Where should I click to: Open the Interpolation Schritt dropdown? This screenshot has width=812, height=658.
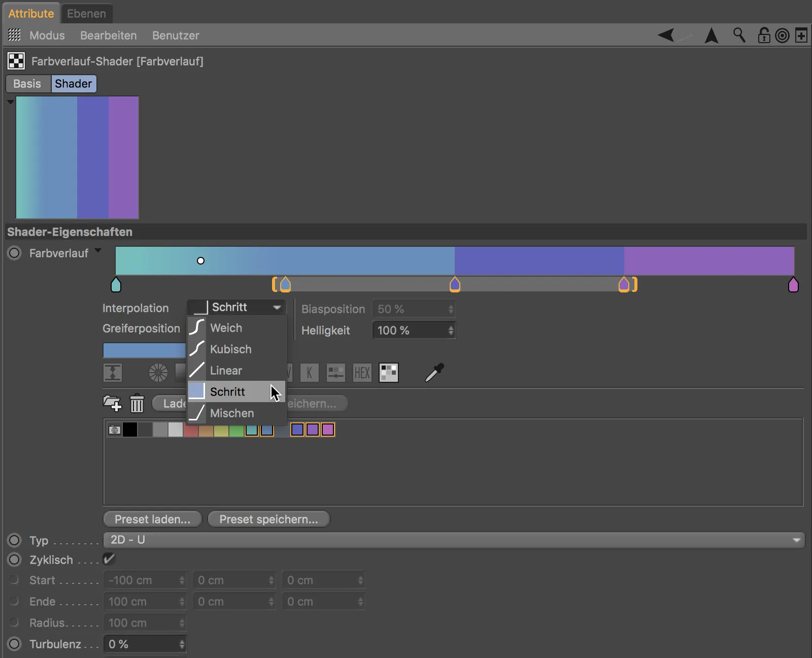(236, 307)
